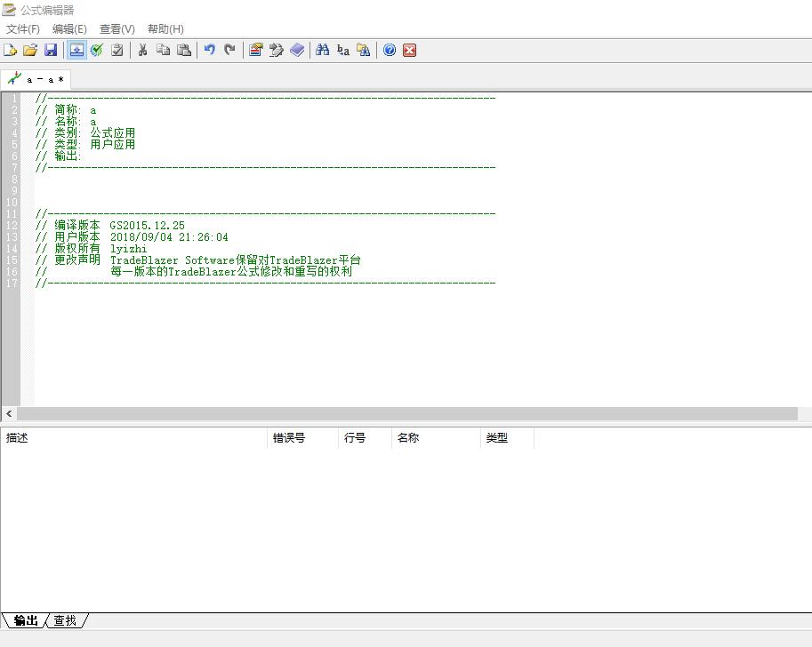
Task: Click the code line '// 类型: 用户应用'
Action: [x=85, y=144]
